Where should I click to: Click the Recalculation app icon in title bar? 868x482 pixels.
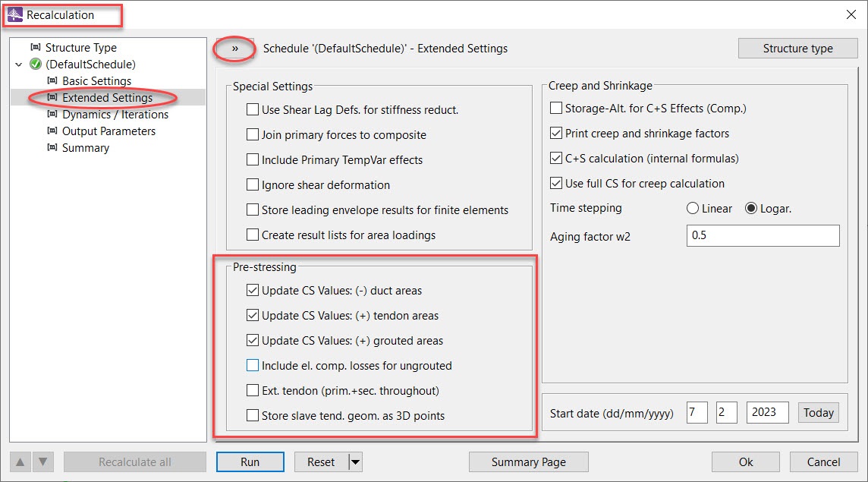[15, 15]
